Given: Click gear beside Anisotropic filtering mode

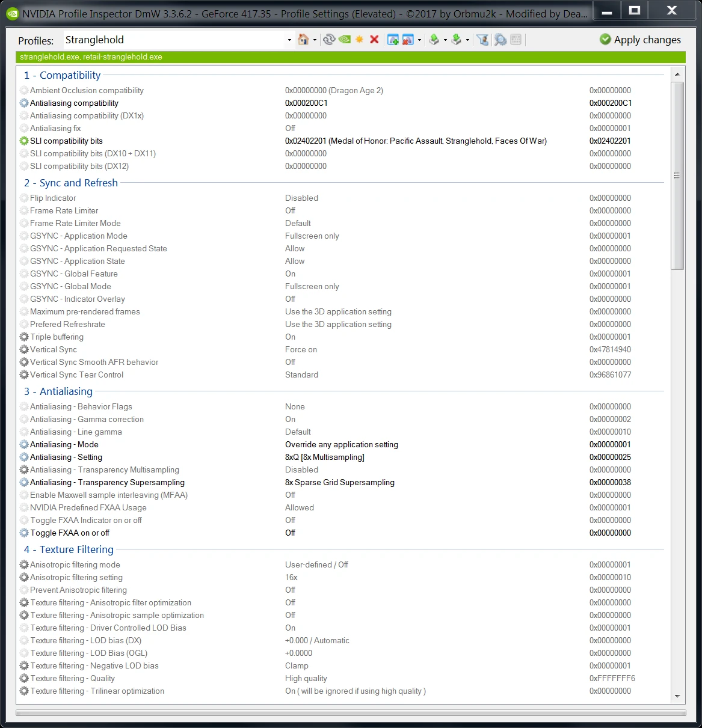Looking at the screenshot, I should coord(24,564).
